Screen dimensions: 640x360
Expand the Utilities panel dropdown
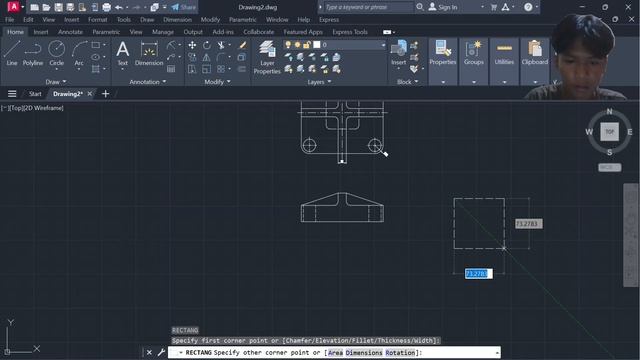tap(504, 82)
